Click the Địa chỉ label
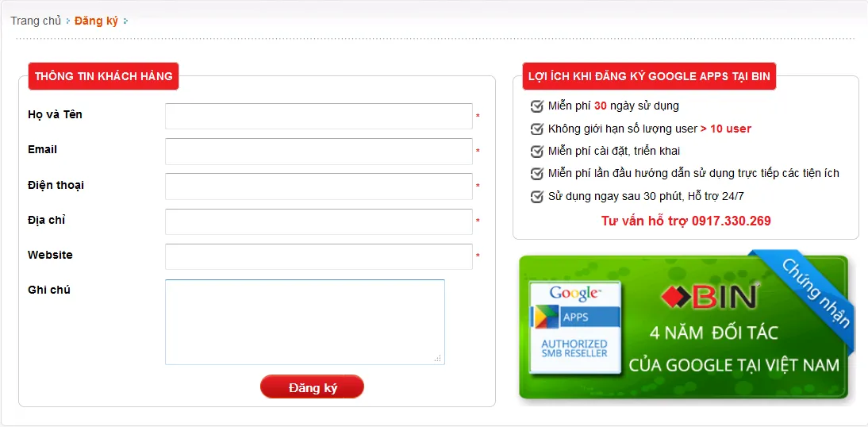 click(x=47, y=220)
